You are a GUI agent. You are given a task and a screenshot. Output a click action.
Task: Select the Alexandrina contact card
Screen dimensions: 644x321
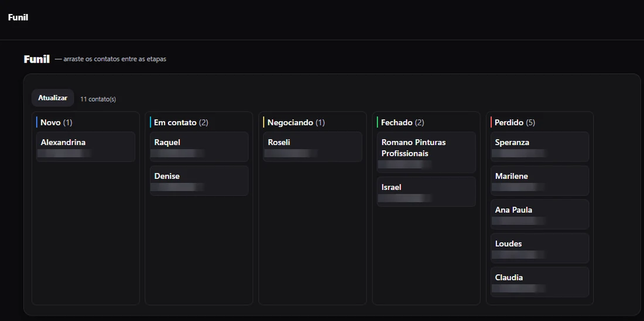pyautogui.click(x=85, y=147)
